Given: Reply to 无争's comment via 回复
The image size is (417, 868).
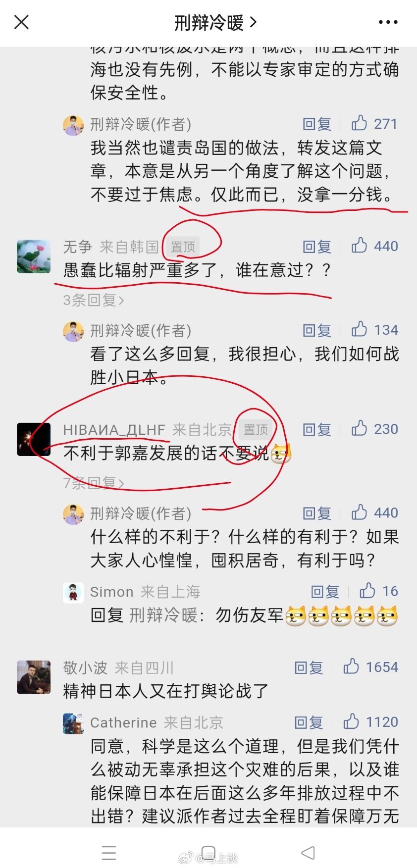Looking at the screenshot, I should [x=317, y=247].
